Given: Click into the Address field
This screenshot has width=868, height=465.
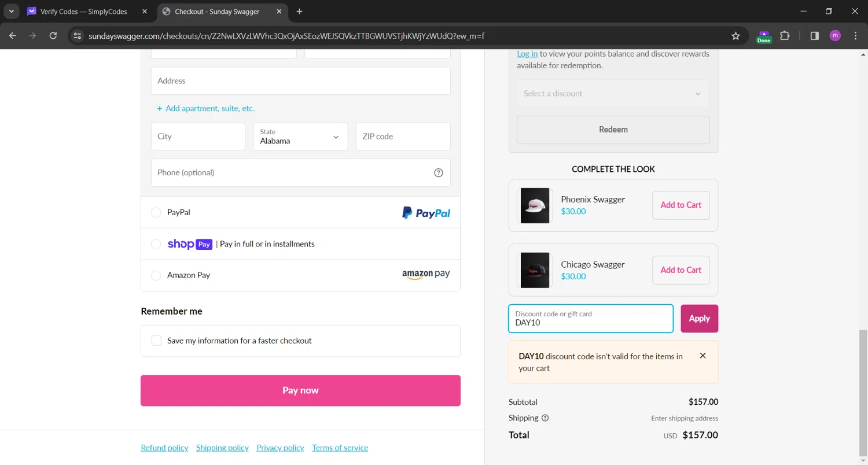Looking at the screenshot, I should pyautogui.click(x=300, y=81).
